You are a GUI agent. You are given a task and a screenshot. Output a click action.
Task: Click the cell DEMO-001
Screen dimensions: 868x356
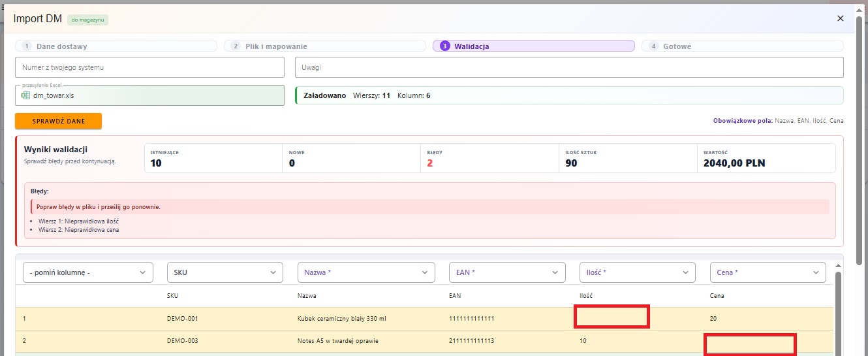tap(182, 319)
